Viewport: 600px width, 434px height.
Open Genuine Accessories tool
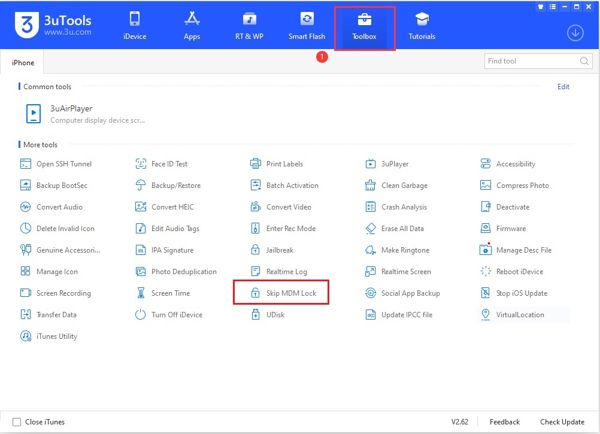60,250
